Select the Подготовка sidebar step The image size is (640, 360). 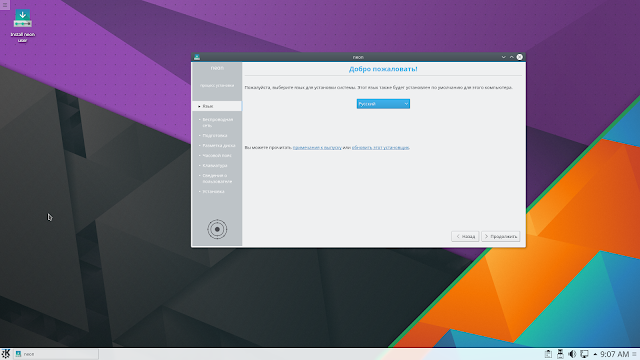coord(215,136)
